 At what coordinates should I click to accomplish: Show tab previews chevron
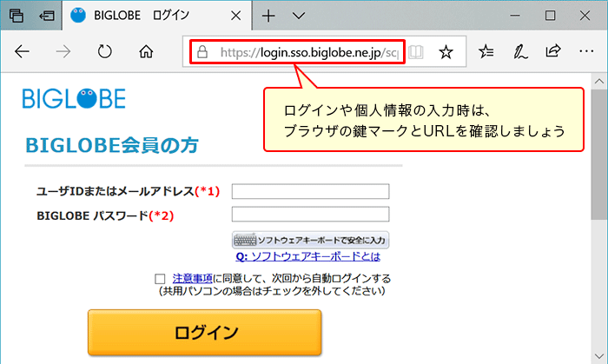tap(299, 16)
